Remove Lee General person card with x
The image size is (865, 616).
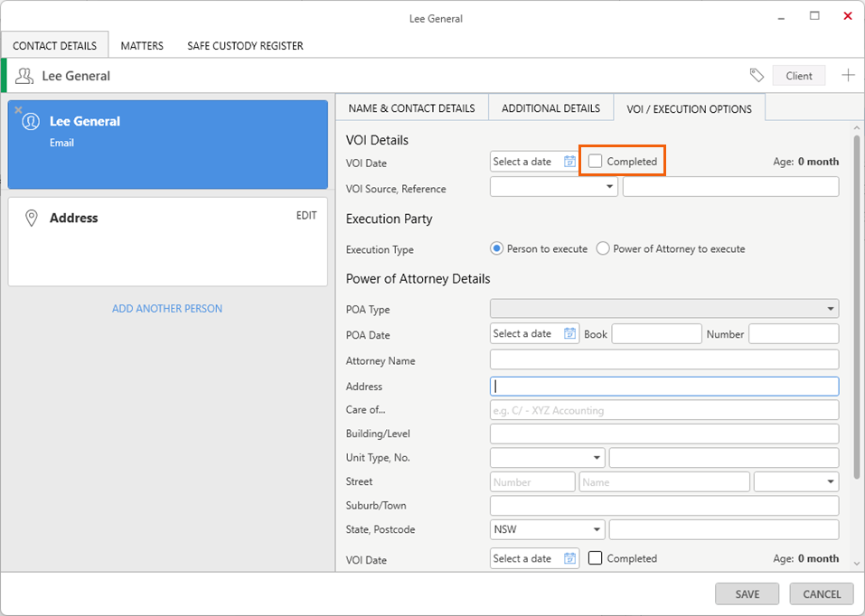(18, 110)
